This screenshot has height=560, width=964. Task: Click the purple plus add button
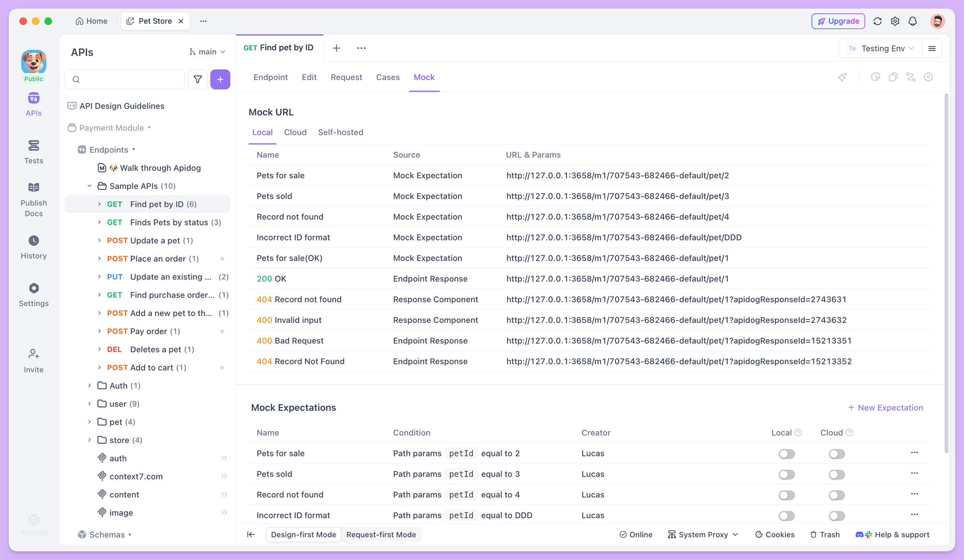pyautogui.click(x=220, y=80)
